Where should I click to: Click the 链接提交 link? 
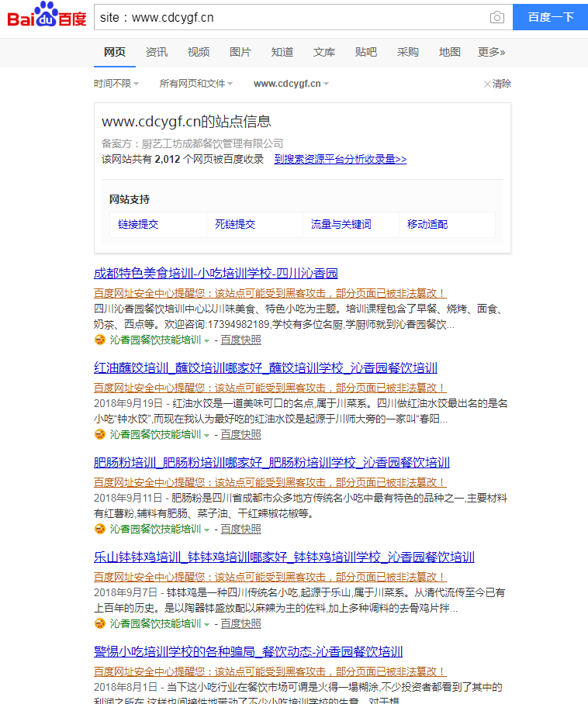(138, 225)
